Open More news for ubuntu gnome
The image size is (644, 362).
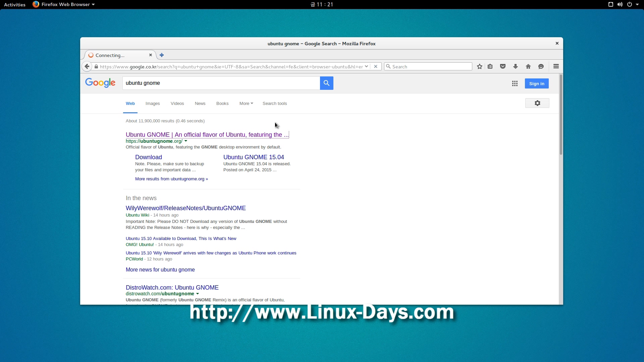pos(160,269)
